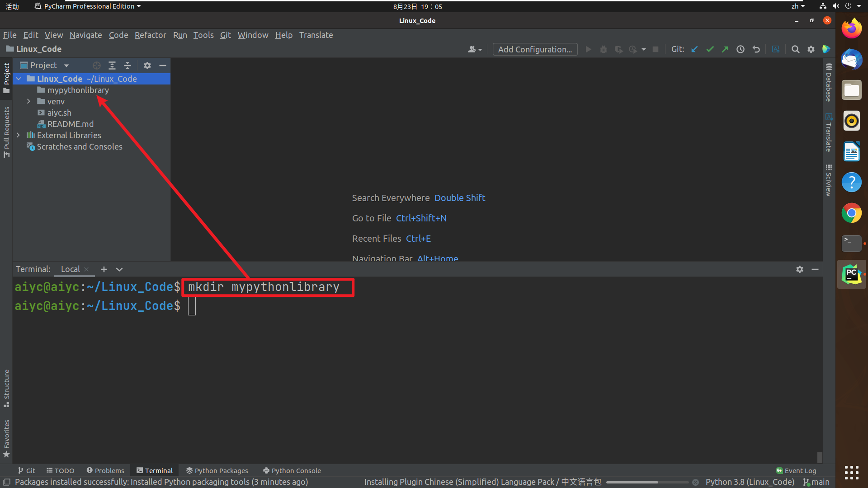Toggle the Project tool window sidebar tab
The width and height of the screenshot is (868, 488).
[6, 78]
